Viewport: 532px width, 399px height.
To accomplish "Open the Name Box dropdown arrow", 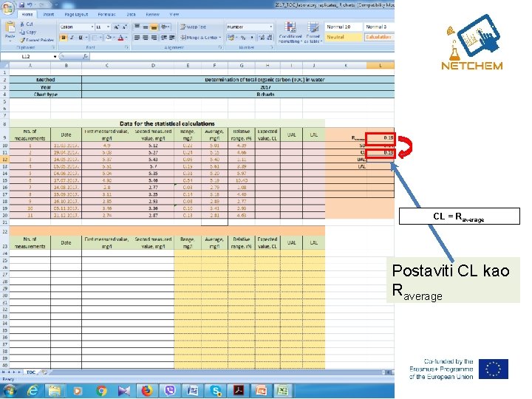I will click(x=55, y=56).
